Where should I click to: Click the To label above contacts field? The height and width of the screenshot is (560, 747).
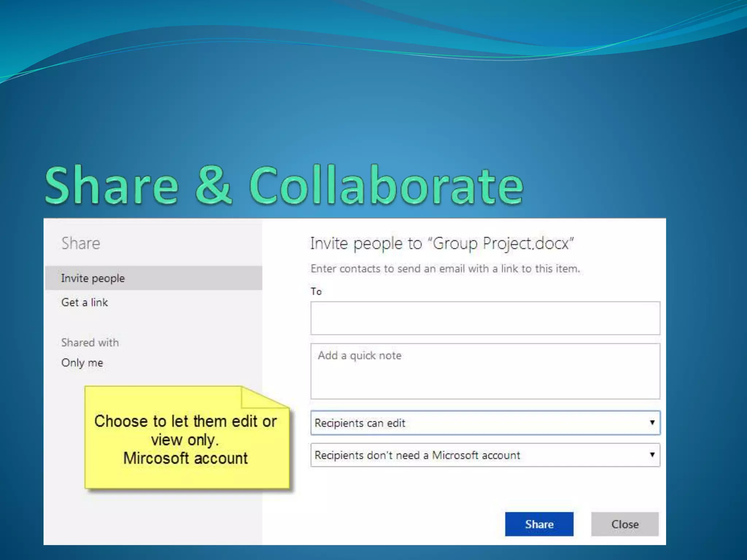coord(316,291)
